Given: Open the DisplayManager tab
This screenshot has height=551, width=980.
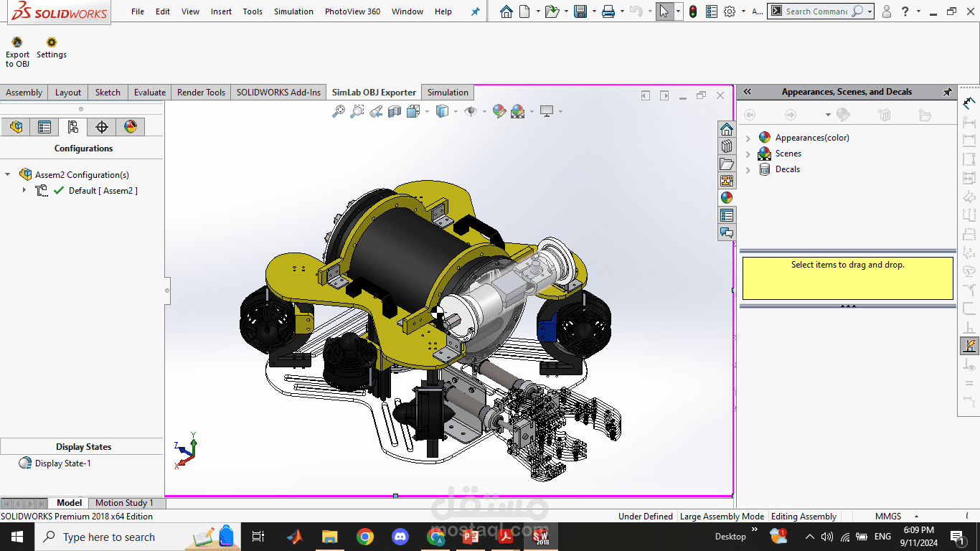Looking at the screenshot, I should point(130,127).
